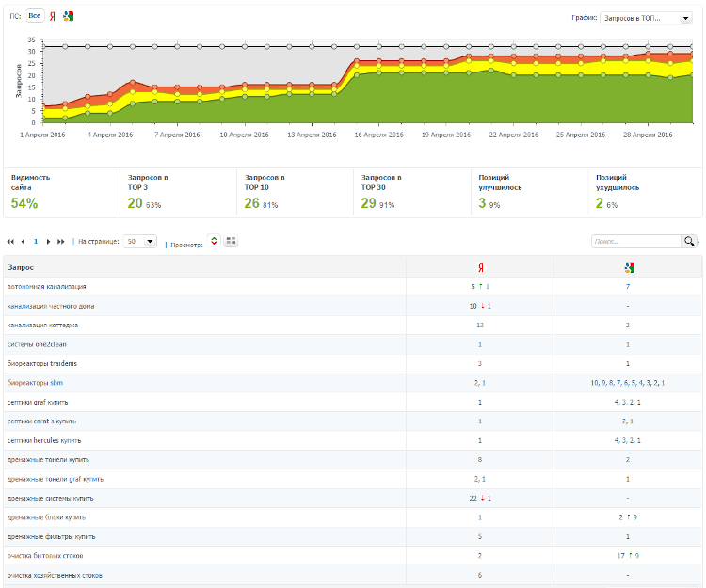Viewport: 706px width, 588px height.
Task: Click the Yandex icon in search engine filter
Action: (53, 16)
